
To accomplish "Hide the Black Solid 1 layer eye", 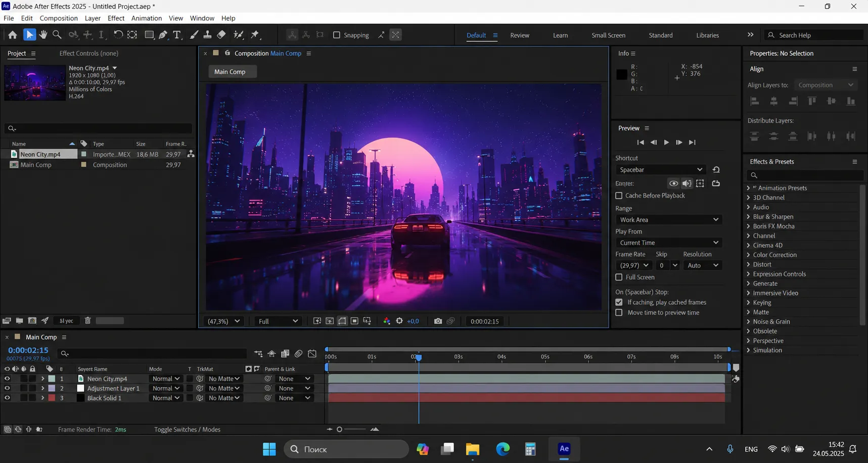I will pos(7,398).
